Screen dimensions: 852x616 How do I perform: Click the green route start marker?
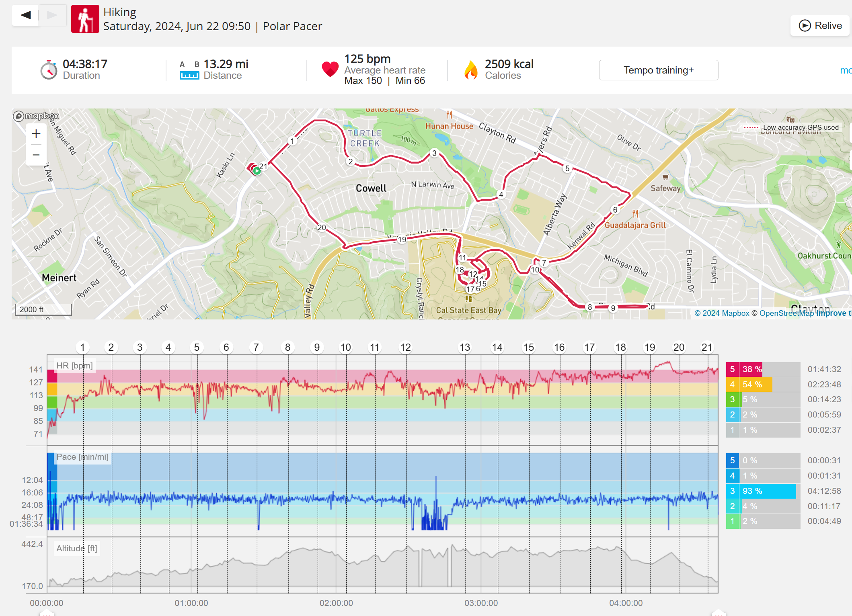click(257, 171)
